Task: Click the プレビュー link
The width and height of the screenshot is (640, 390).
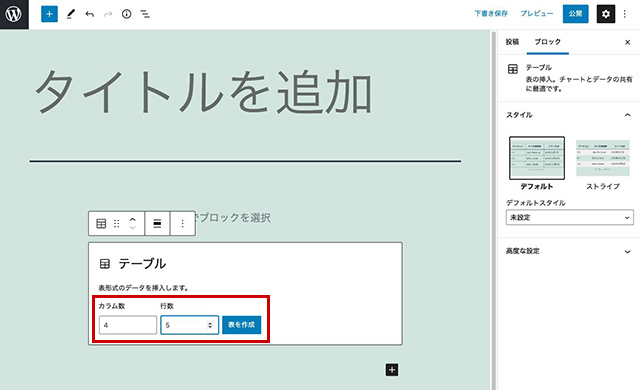Action: point(537,13)
